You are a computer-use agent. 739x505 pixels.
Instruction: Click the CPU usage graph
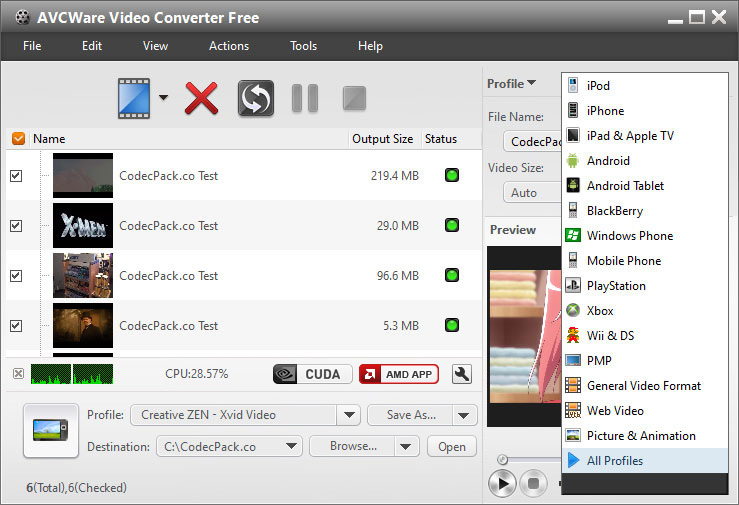click(72, 374)
